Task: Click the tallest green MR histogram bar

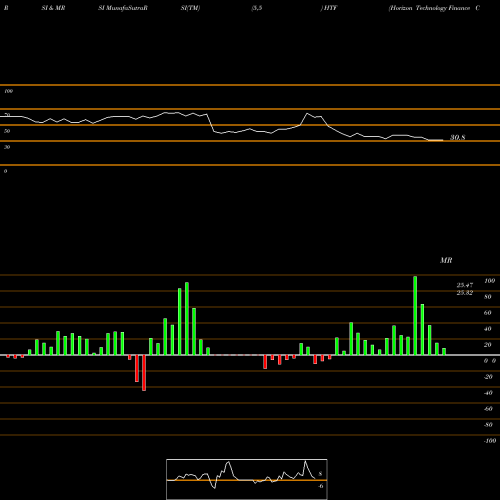Action: coord(415,315)
